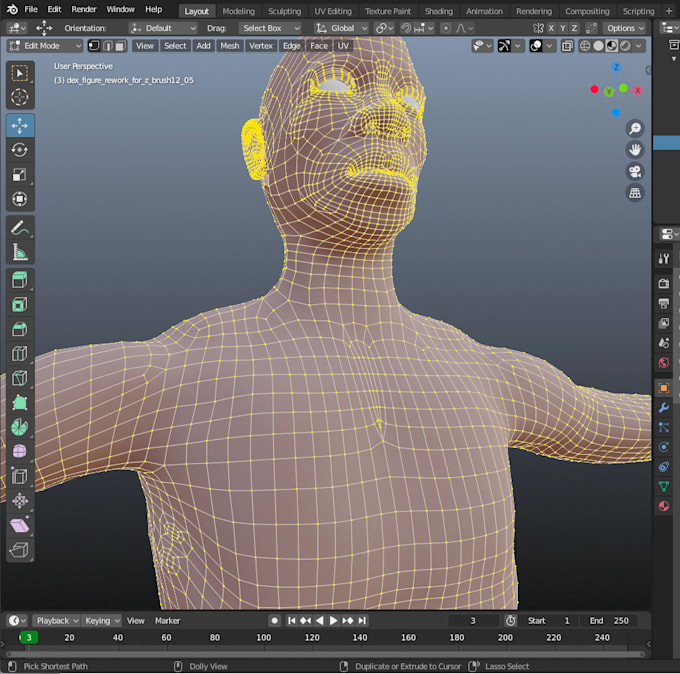Enable edge select mode

(108, 46)
